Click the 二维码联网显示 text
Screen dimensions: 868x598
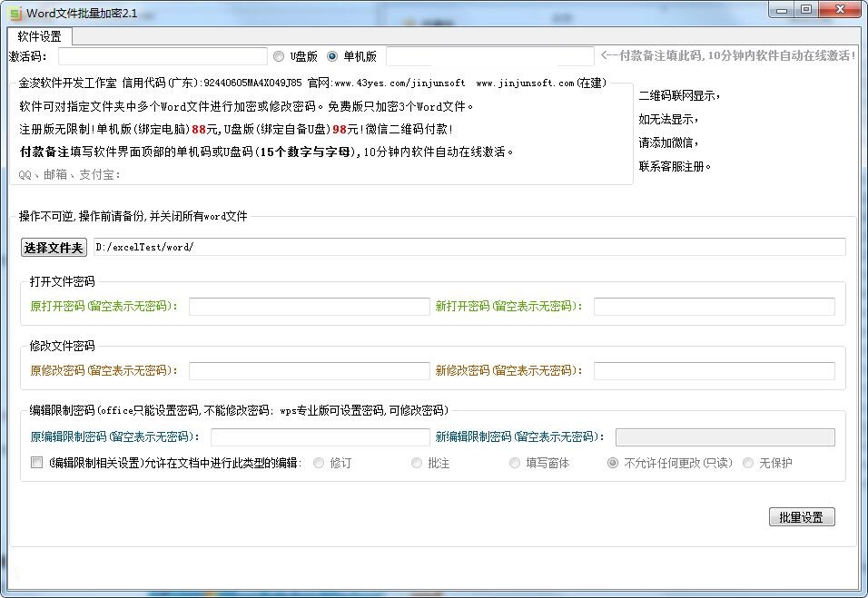point(679,95)
